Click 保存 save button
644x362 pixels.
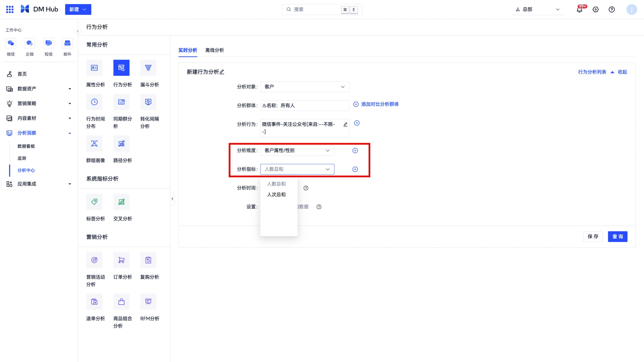592,236
